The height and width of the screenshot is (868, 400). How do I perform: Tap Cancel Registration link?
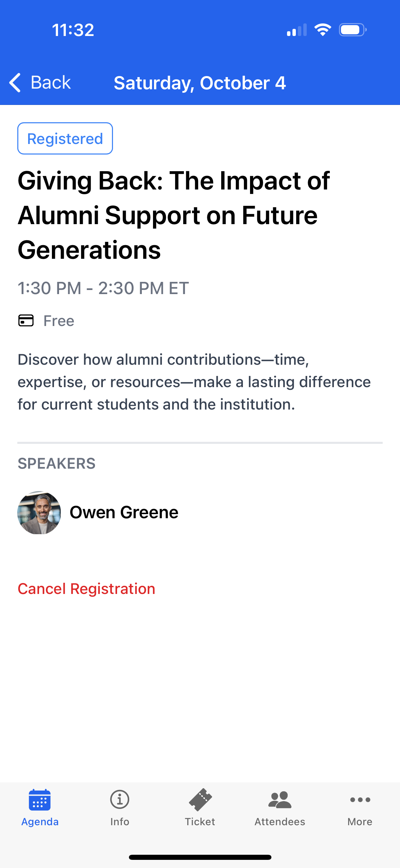click(x=87, y=589)
